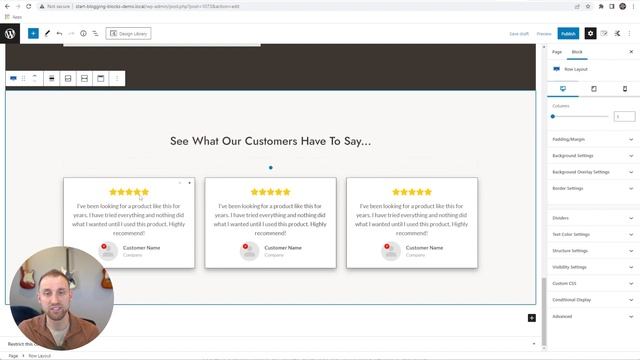
Task: Set vertical align middle in block toolbar
Action: [84, 78]
